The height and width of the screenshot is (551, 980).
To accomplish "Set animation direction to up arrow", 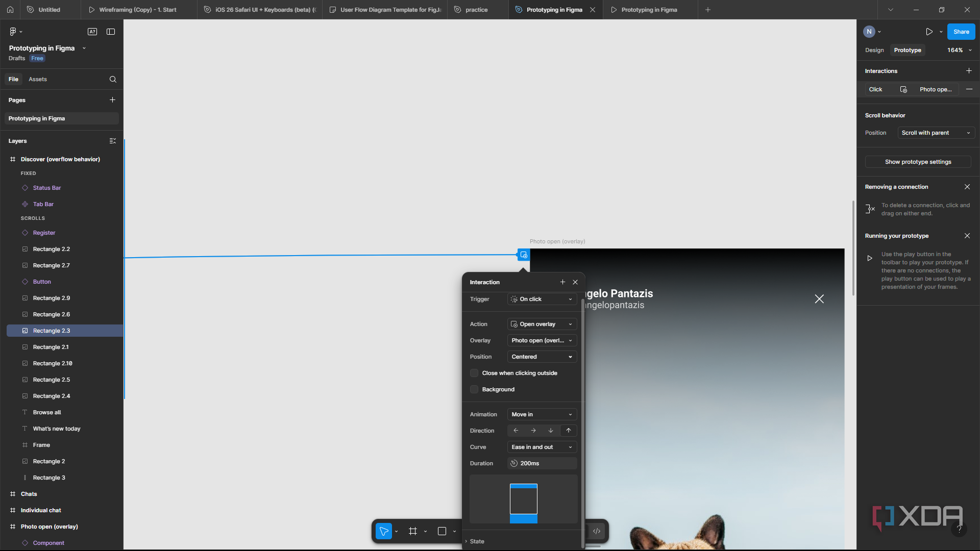I will [x=569, y=431].
